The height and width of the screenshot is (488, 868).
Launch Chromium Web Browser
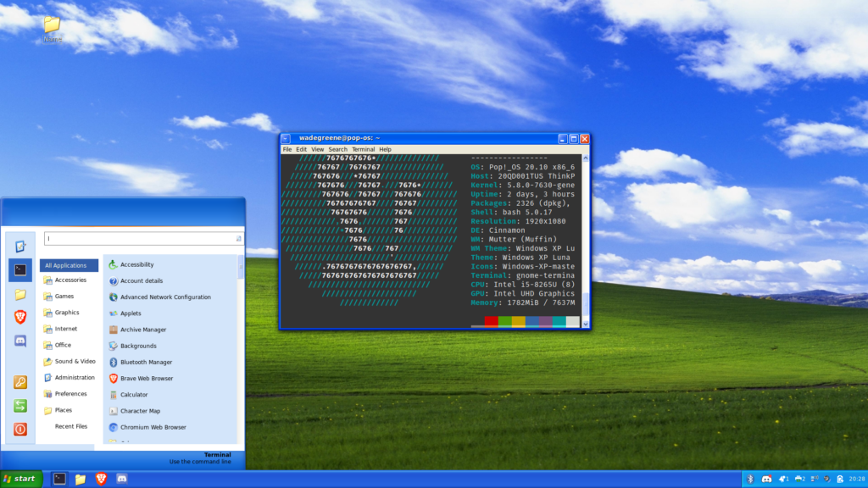click(171, 427)
